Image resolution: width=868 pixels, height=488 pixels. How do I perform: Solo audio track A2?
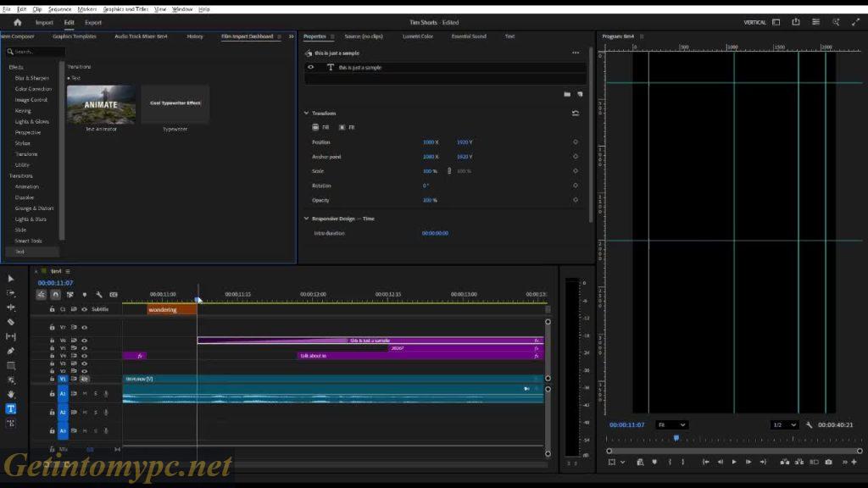pyautogui.click(x=95, y=413)
